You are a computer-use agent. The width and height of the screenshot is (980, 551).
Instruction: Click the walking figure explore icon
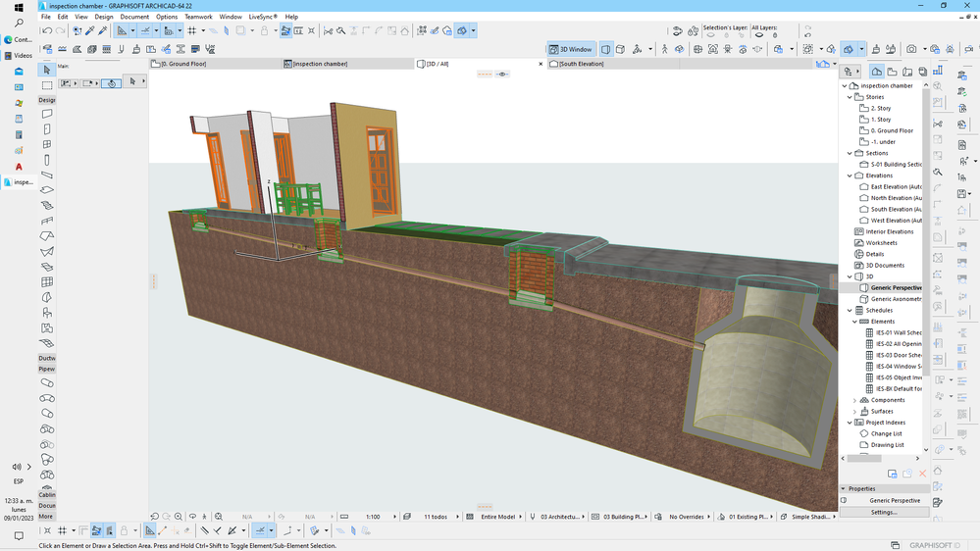click(x=664, y=49)
